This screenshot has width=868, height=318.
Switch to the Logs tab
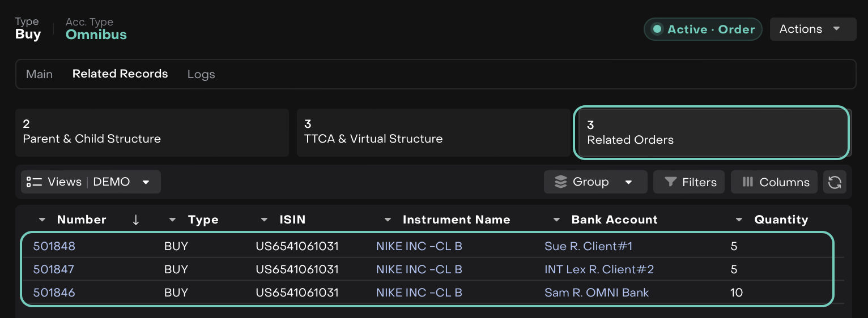coord(201,74)
